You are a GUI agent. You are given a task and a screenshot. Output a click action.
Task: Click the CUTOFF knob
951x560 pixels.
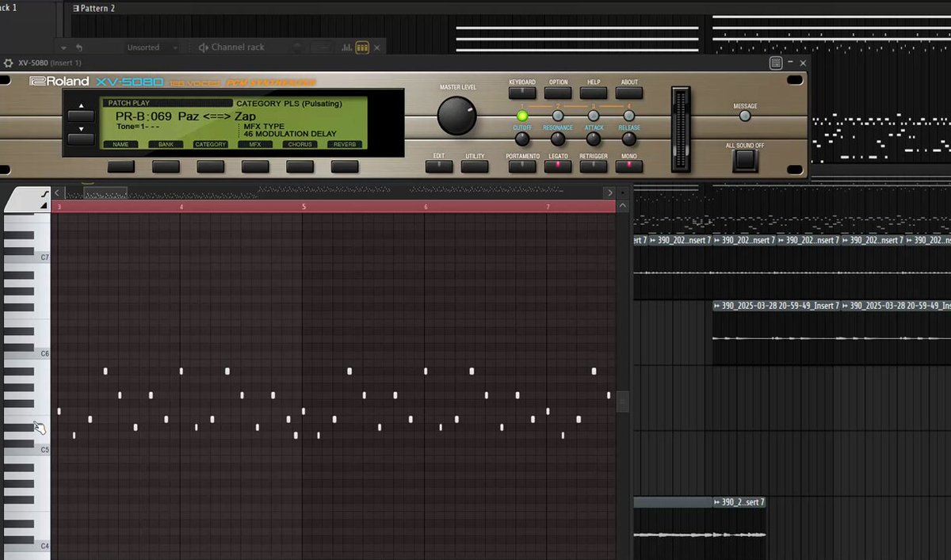522,139
